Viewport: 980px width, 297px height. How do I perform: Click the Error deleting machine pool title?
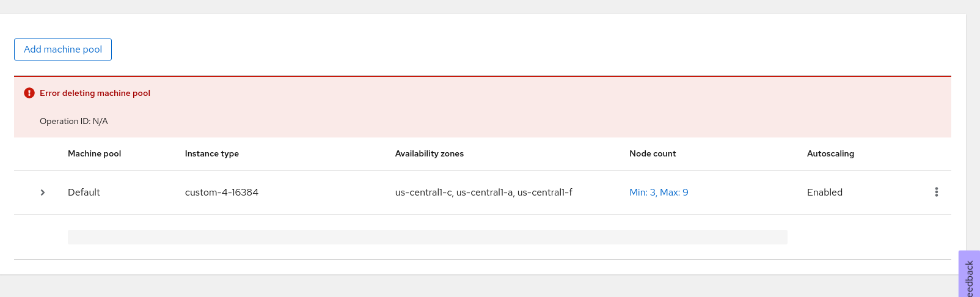pos(95,93)
